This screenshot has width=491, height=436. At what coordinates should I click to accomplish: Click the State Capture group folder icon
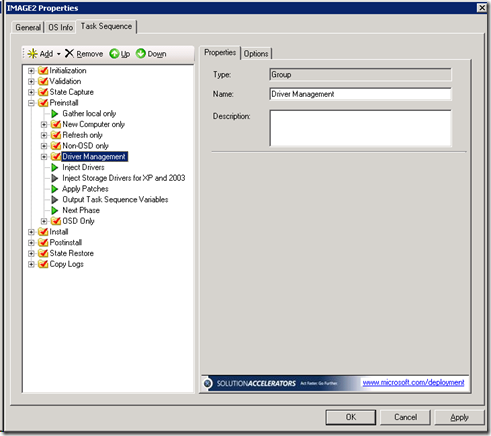[43, 92]
